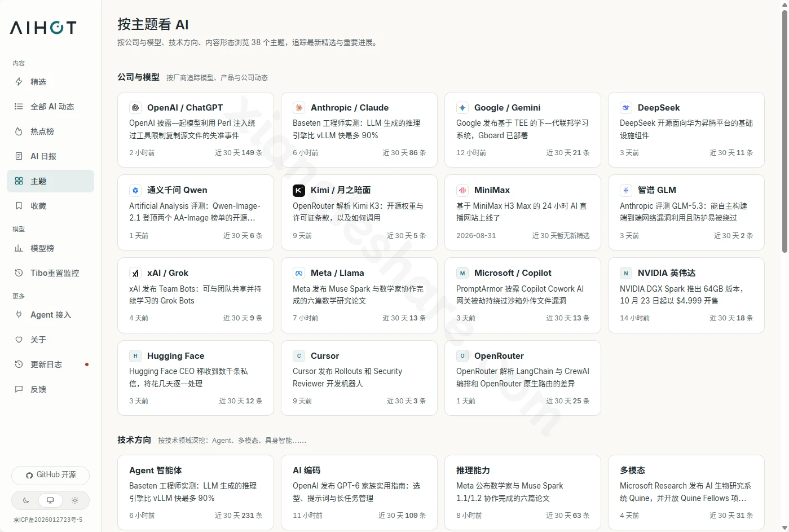Viewport: 789px width, 532px height.
Task: Click the OpenAI logo icon
Action: click(x=135, y=108)
